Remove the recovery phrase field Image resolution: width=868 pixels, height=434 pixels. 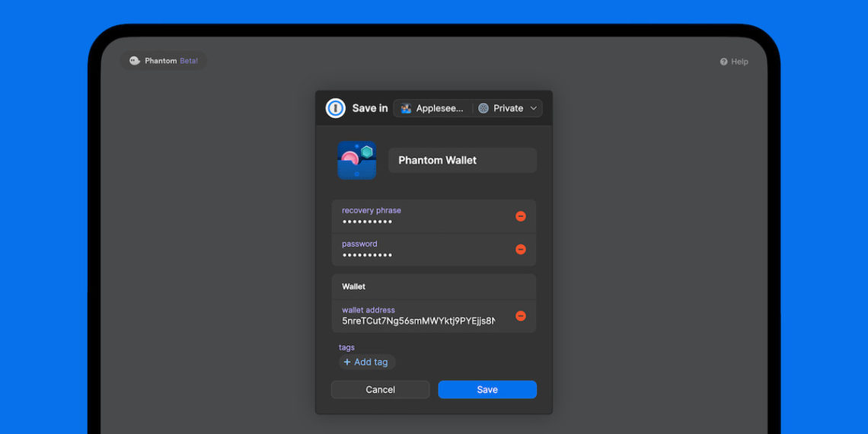(520, 216)
